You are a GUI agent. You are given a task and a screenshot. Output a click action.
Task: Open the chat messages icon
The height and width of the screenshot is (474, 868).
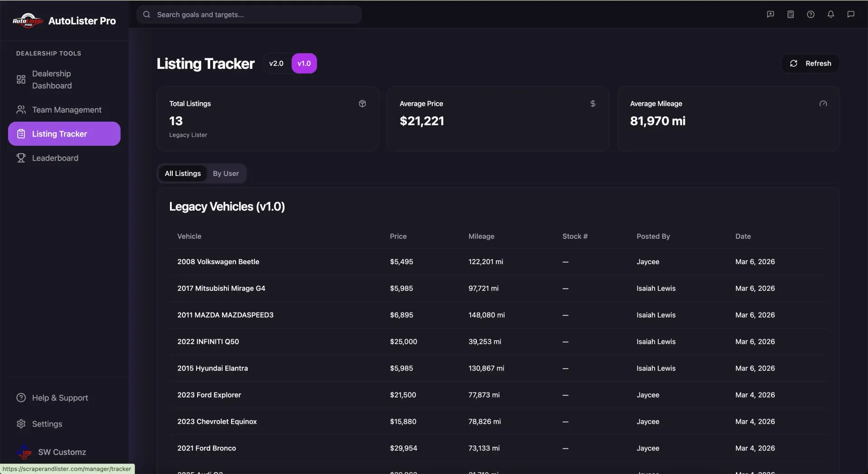pyautogui.click(x=851, y=14)
